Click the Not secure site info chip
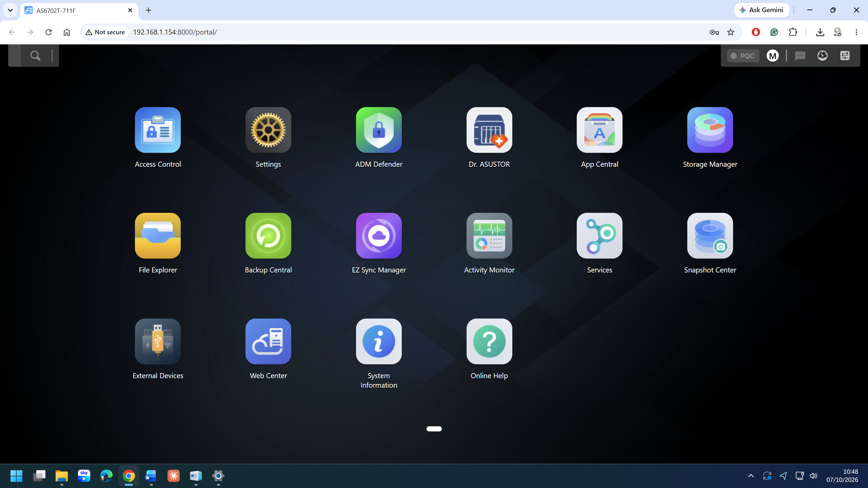 click(x=105, y=32)
